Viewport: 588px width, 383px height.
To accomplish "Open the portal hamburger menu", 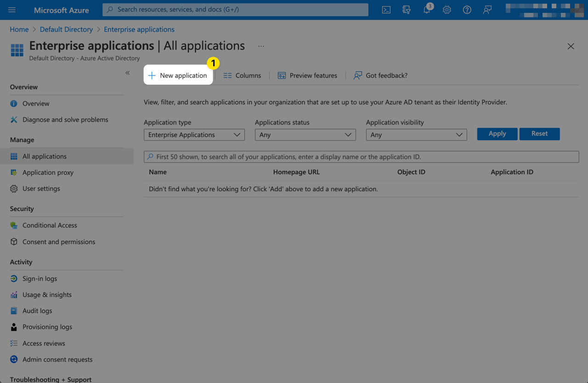I will [12, 10].
